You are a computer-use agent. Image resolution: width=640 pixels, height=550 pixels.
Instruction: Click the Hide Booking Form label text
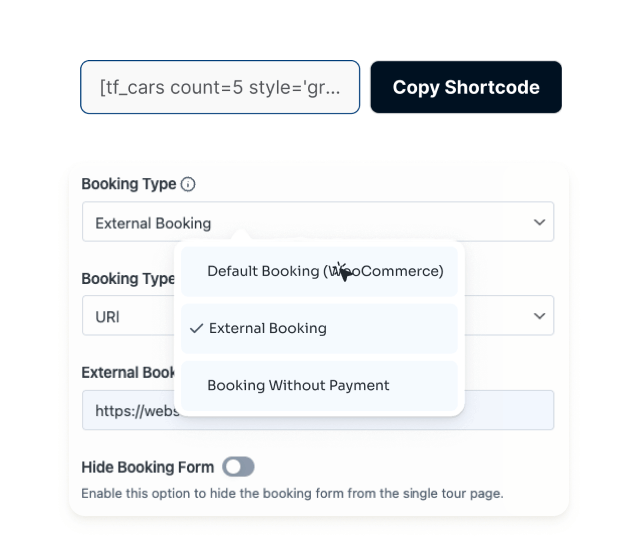[147, 467]
